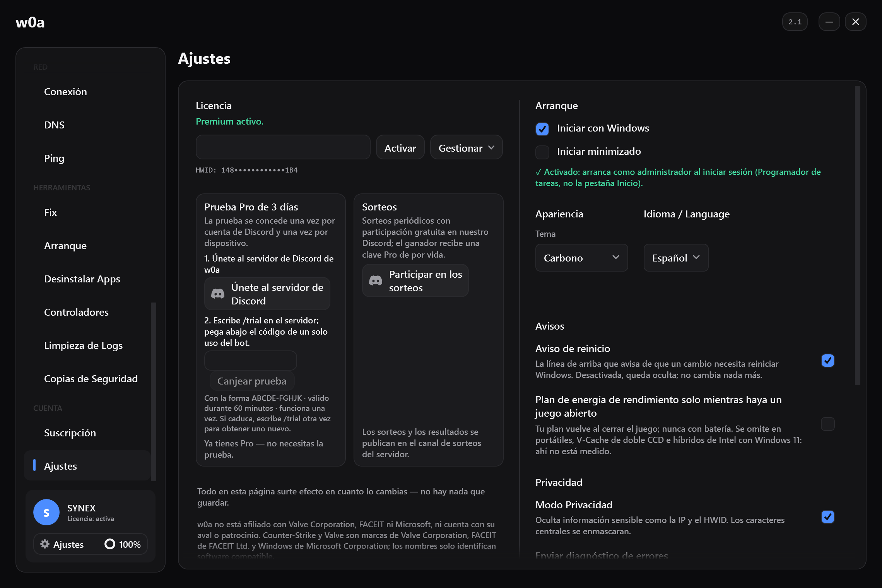Image resolution: width=882 pixels, height=588 pixels.
Task: Disable the Aviso de reinicio checkbox
Action: click(x=828, y=361)
